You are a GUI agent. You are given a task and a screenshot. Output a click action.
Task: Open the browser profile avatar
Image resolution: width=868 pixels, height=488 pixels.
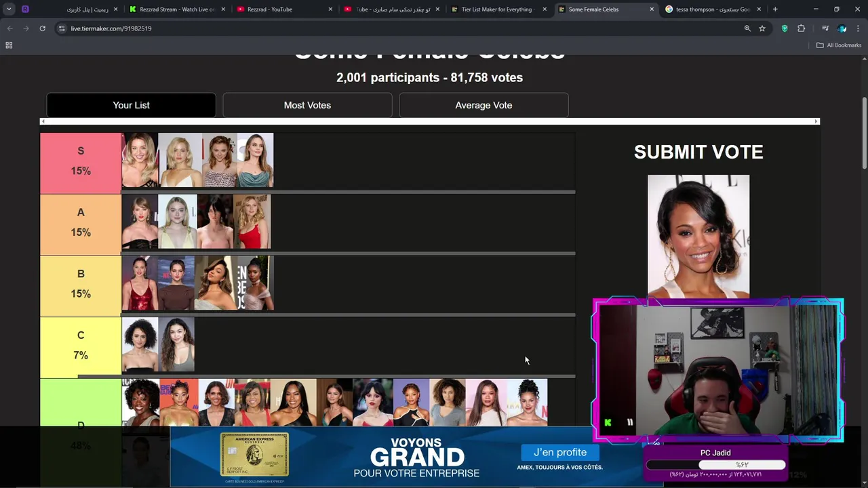pos(842,28)
